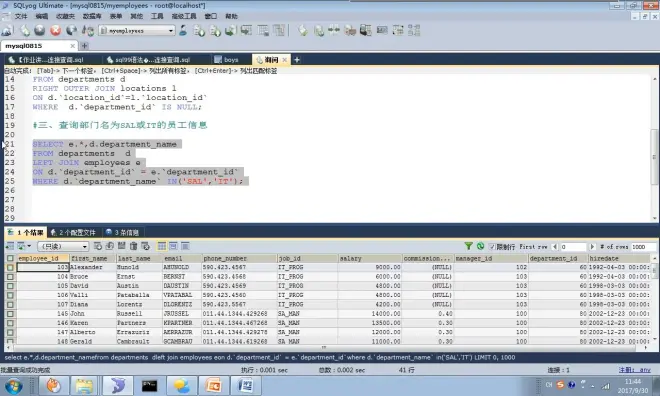
Task: Click the execute query green arrow icon
Action: [24, 30]
